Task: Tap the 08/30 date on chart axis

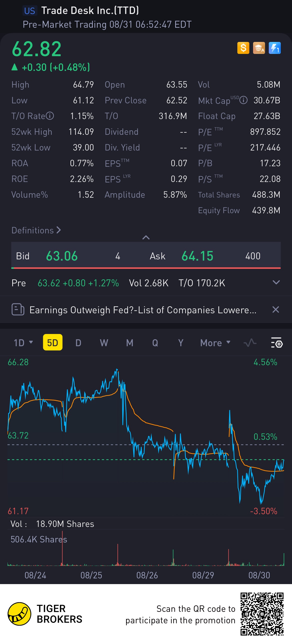Action: 259,575
